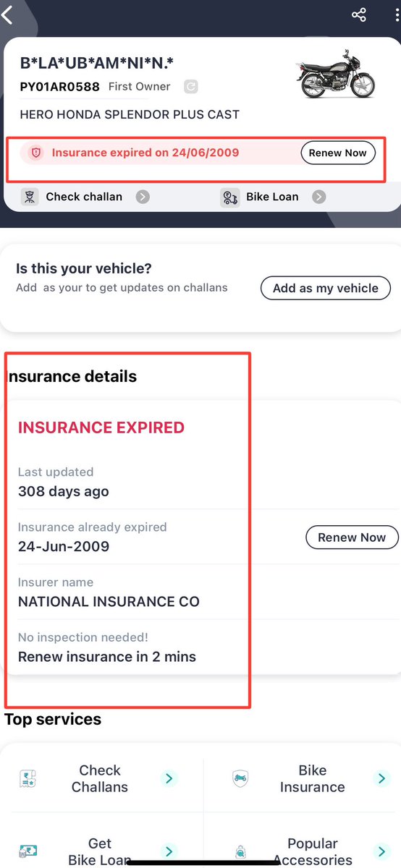401x868 pixels.
Task: Click Renew Now in expired banner
Action: coord(338,153)
